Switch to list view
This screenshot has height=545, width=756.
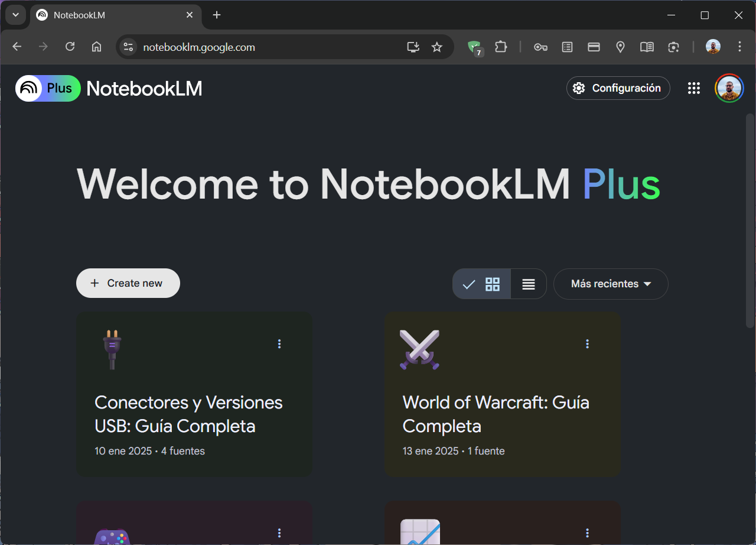tap(529, 284)
